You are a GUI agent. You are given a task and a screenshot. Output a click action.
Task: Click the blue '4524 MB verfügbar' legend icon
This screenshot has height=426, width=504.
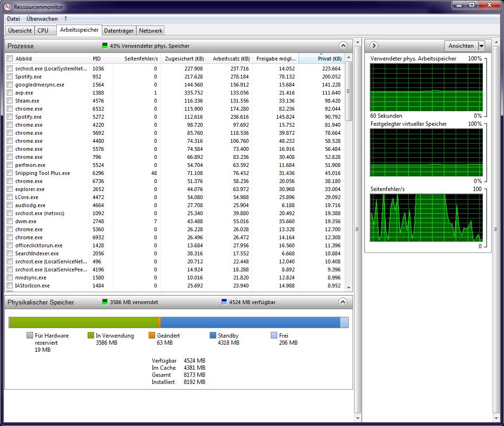(x=224, y=302)
